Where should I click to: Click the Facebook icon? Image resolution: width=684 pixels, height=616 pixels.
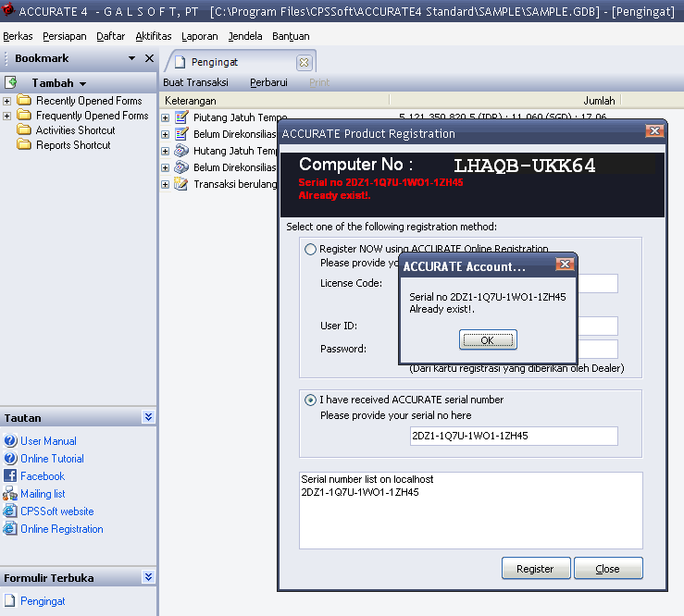[x=10, y=475]
